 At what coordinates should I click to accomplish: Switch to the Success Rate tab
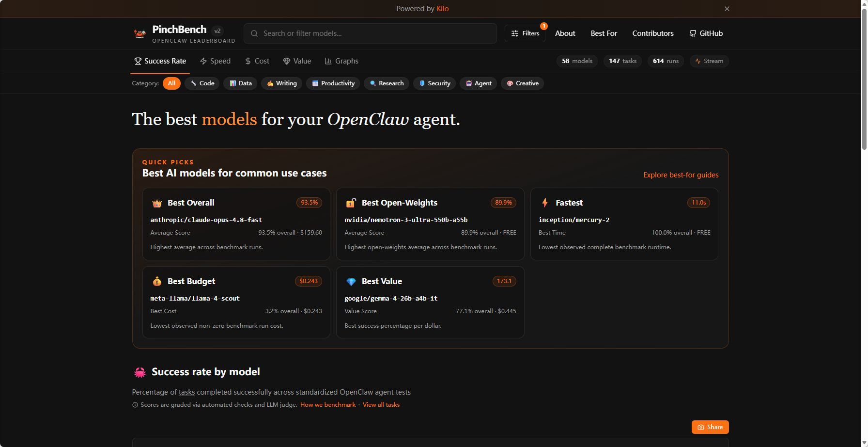pyautogui.click(x=160, y=61)
